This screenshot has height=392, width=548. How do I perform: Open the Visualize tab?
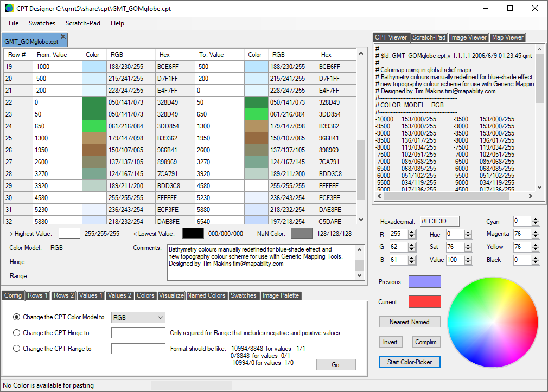[171, 295]
